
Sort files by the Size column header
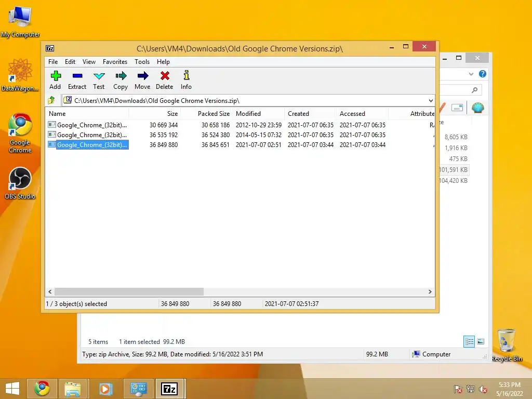(155, 114)
